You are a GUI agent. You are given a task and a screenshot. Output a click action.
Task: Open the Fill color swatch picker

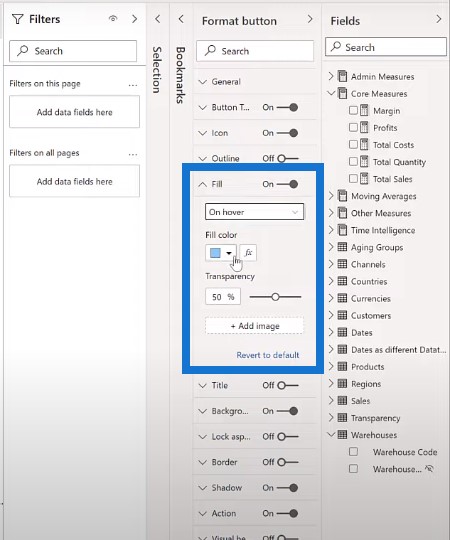[x=221, y=253]
